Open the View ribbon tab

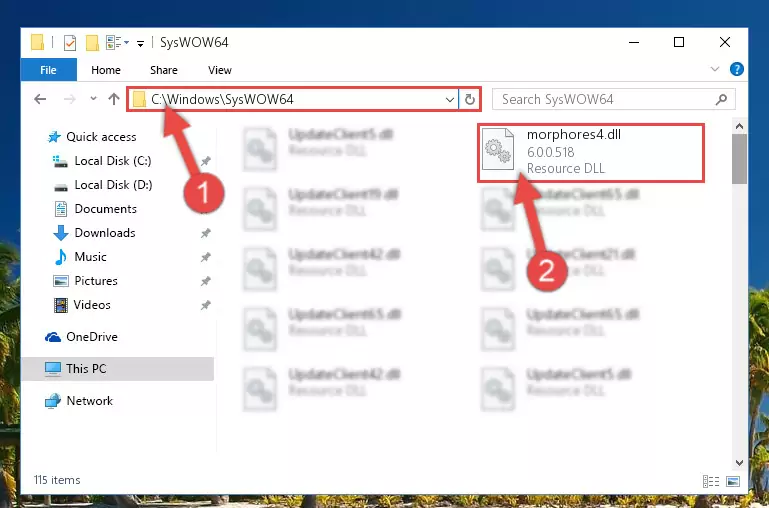coord(219,70)
